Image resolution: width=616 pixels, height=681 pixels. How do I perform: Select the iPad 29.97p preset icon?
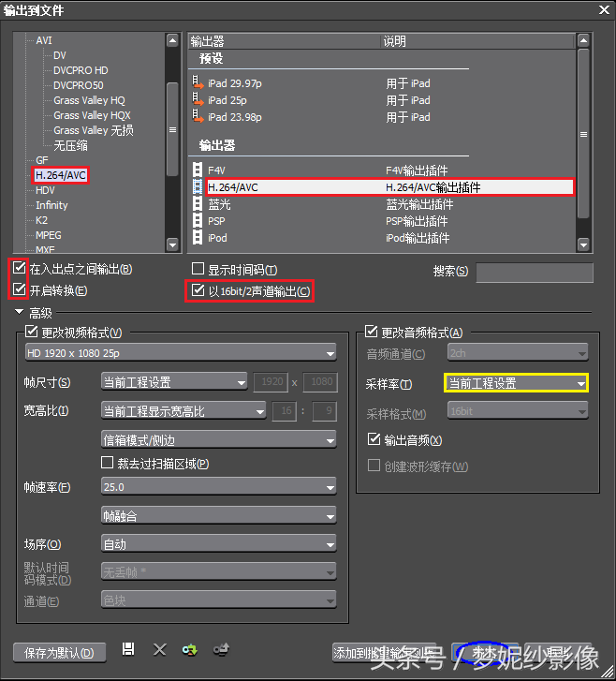(x=198, y=83)
